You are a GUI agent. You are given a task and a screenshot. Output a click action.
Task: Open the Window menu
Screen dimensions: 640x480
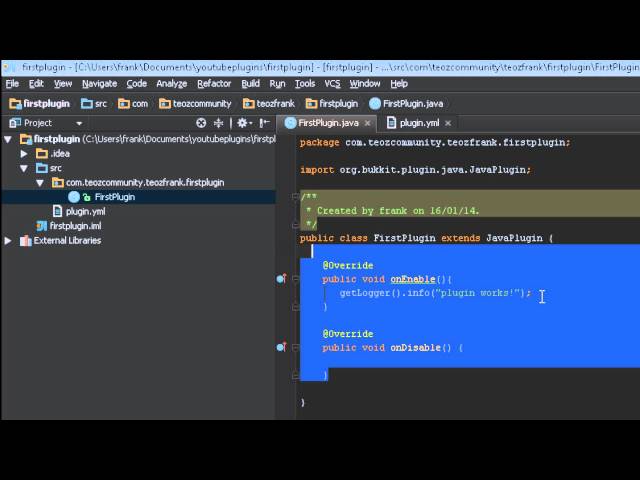tap(364, 84)
